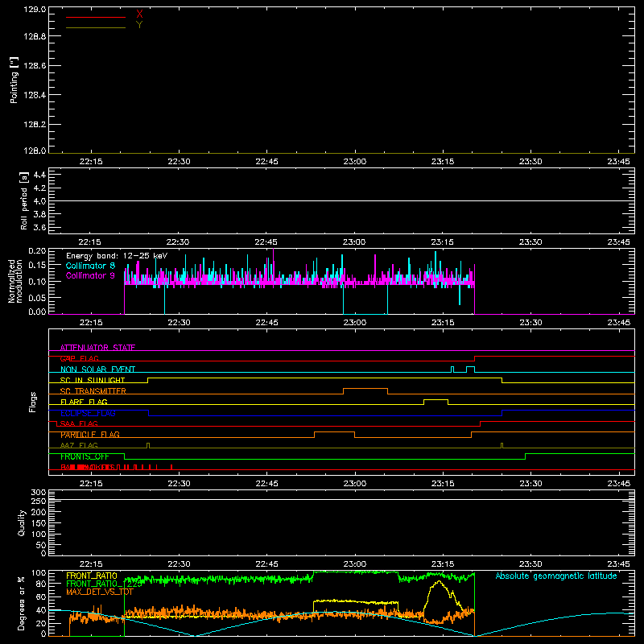Click the 'Absolute geomagnetic latitude' label
The image size is (644, 644).
click(556, 576)
